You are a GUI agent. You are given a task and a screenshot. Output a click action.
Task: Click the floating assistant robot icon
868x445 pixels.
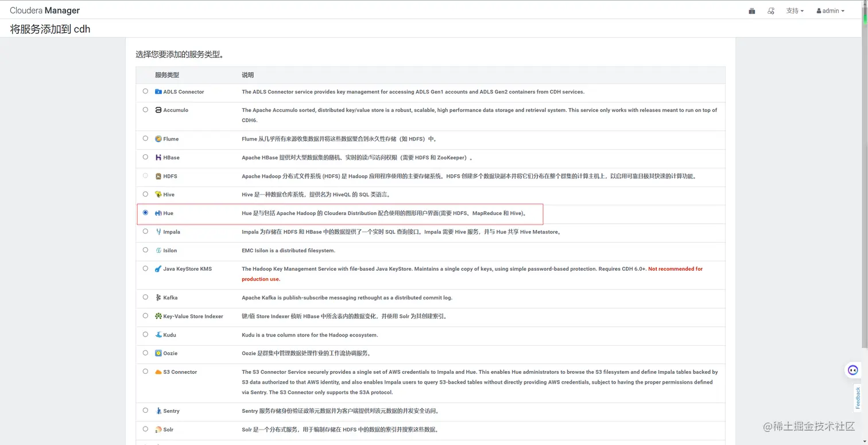pyautogui.click(x=853, y=370)
